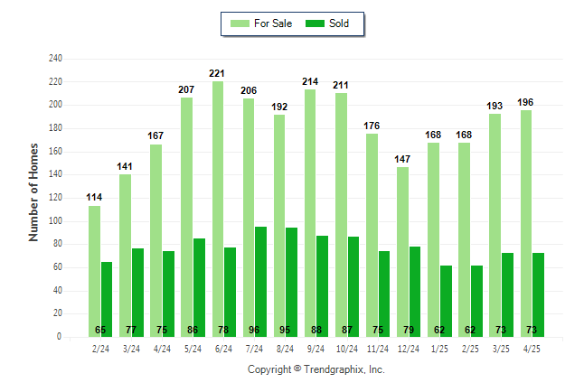Click the 11/24 x-axis month label
This screenshot has width=584, height=392.
tap(378, 349)
